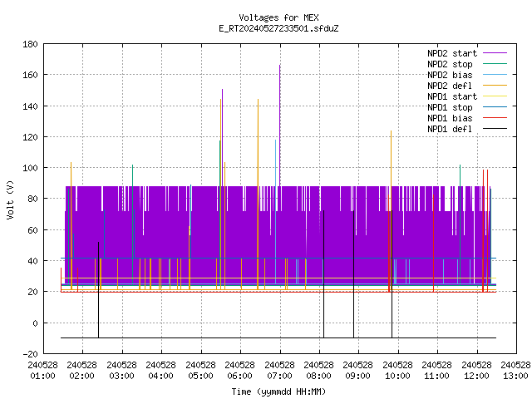Click the NPD1 defl black legend line
532x399 pixels.
[495, 129]
